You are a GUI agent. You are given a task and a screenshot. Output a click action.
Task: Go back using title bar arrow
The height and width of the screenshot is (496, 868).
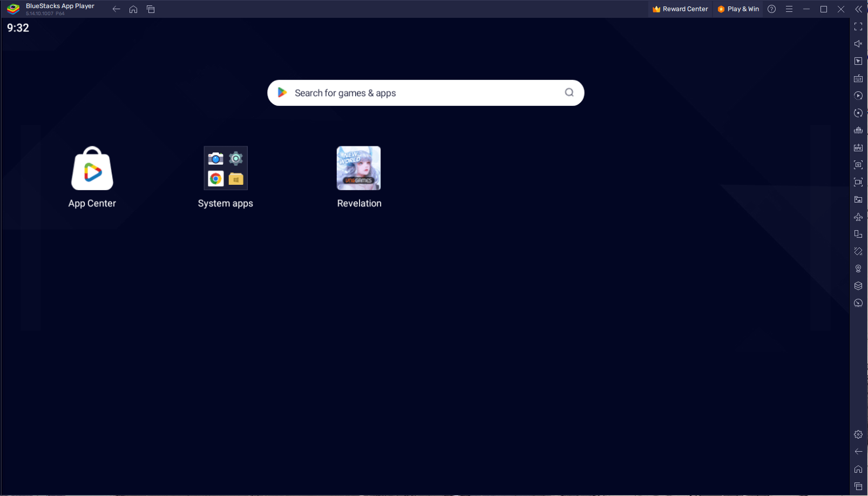(116, 9)
